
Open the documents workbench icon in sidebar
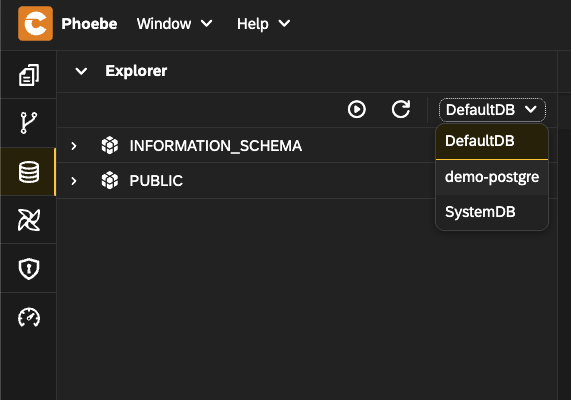pyautogui.click(x=29, y=75)
